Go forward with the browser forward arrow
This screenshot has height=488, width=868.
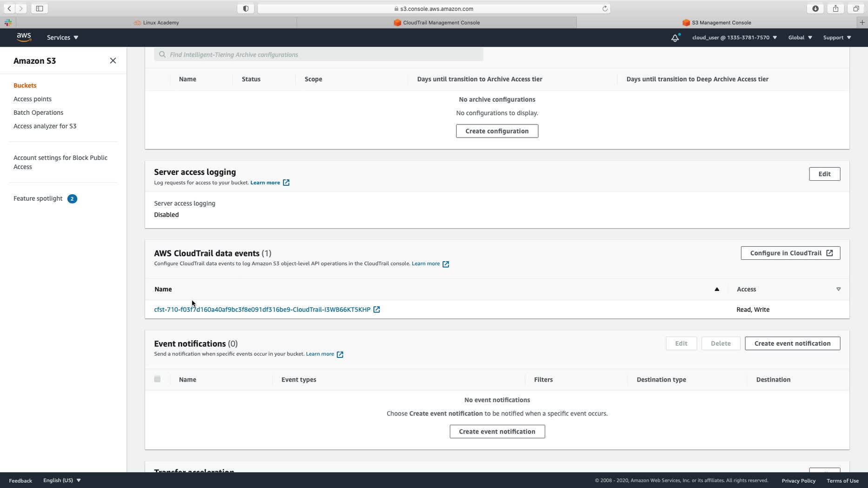point(21,8)
